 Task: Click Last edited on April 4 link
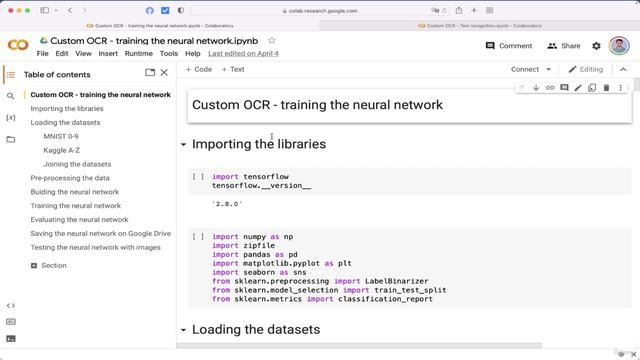(x=243, y=53)
